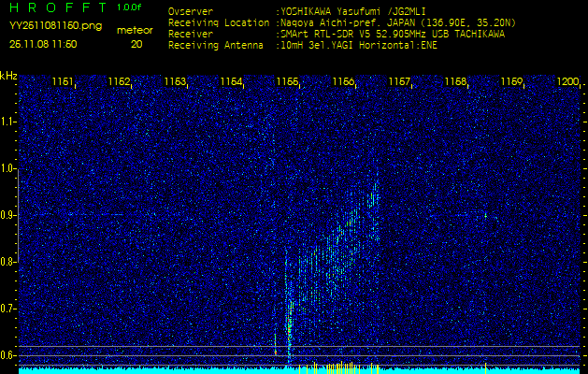Image resolution: width=588 pixels, height=374 pixels.
Task: Select the SMArt RTL-SDR V5 52.905MHz receiver value
Action: [x=393, y=35]
